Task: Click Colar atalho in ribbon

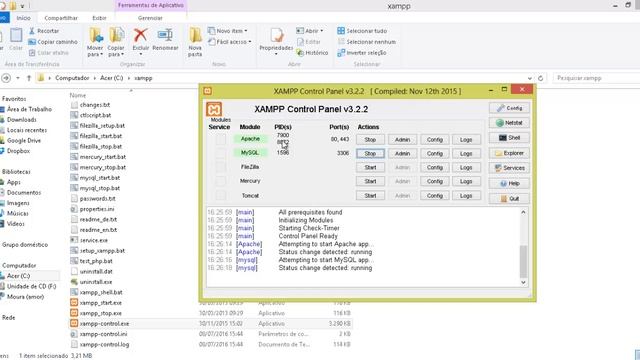Action: 49,53
